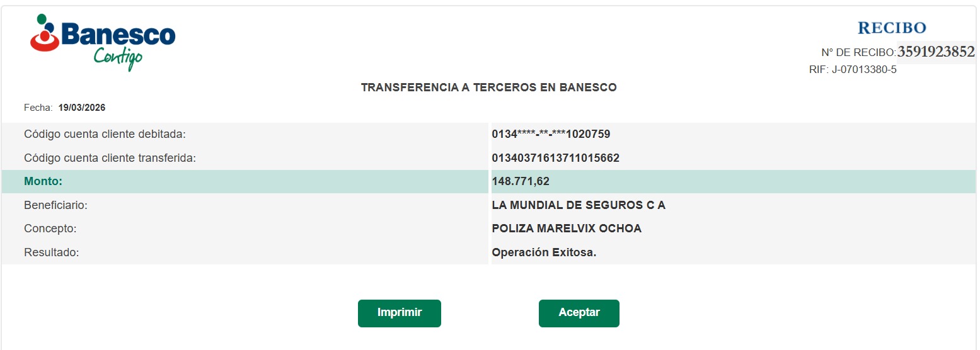980x350 pixels.
Task: Click the Banesco Contigo logo
Action: point(103,41)
